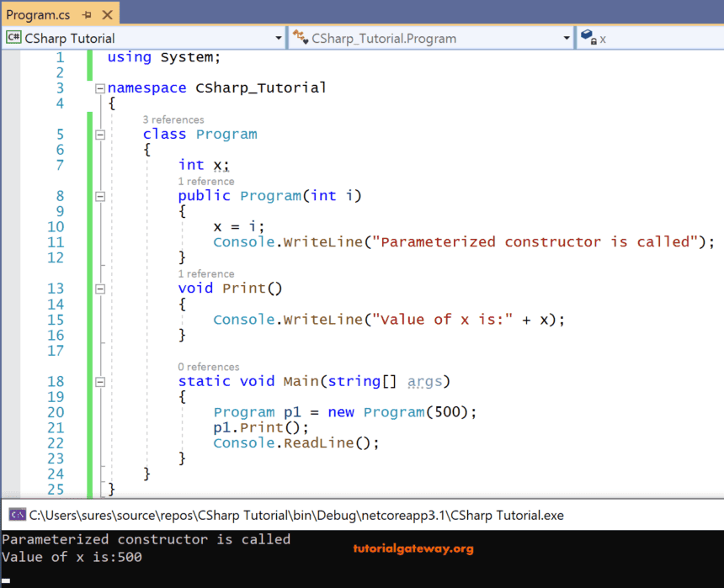Click the green C# project icon in navigation bar

(14, 37)
